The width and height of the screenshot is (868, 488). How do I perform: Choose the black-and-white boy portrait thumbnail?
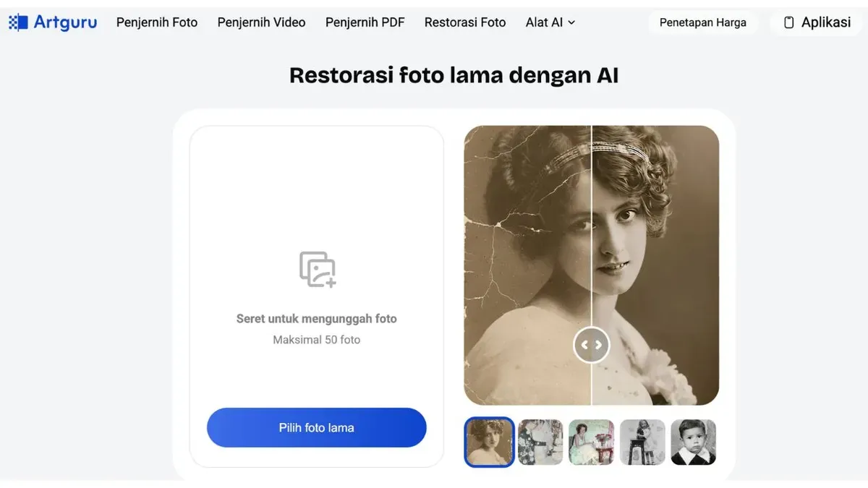(x=693, y=442)
